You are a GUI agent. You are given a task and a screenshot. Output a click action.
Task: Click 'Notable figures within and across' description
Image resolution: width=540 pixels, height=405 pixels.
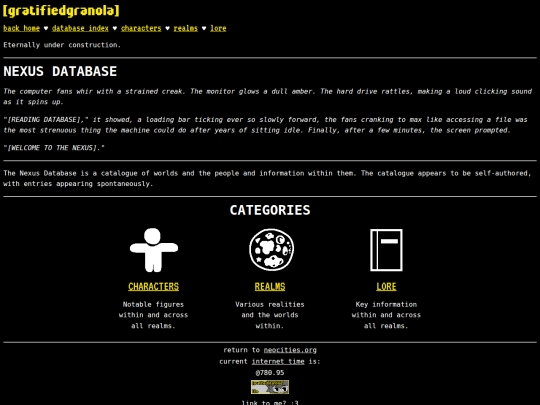154,315
